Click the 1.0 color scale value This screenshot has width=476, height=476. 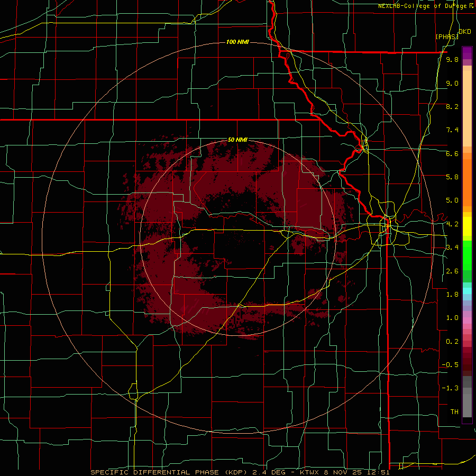(x=452, y=318)
